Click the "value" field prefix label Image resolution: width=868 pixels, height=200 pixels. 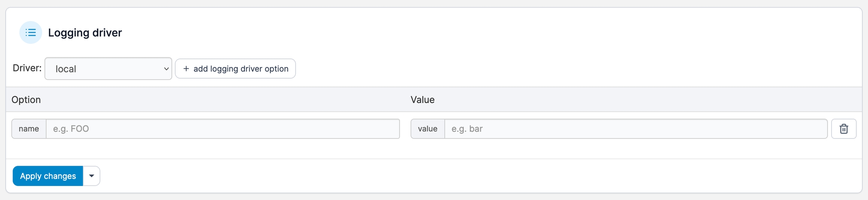coord(428,129)
